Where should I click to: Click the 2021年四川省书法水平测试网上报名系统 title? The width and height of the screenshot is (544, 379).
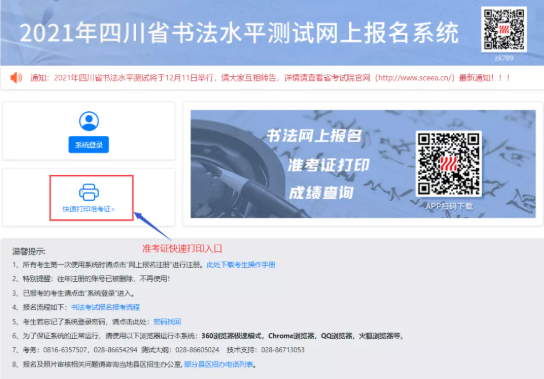click(x=239, y=33)
